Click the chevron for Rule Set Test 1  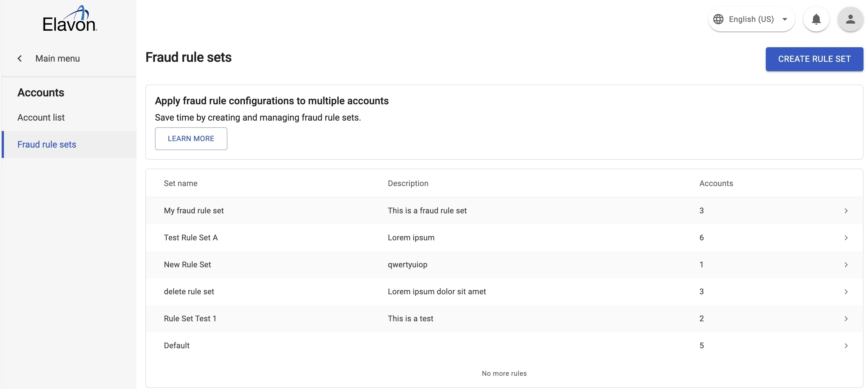pos(846,319)
